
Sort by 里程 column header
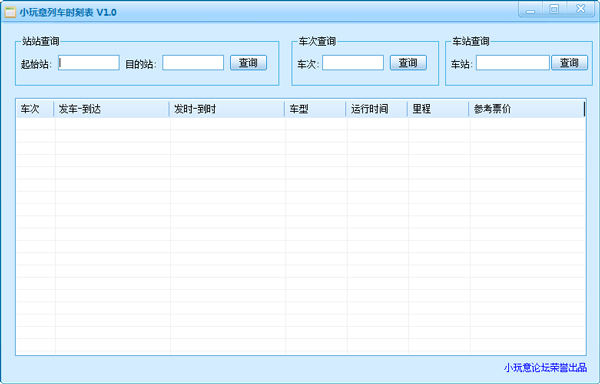(x=439, y=109)
